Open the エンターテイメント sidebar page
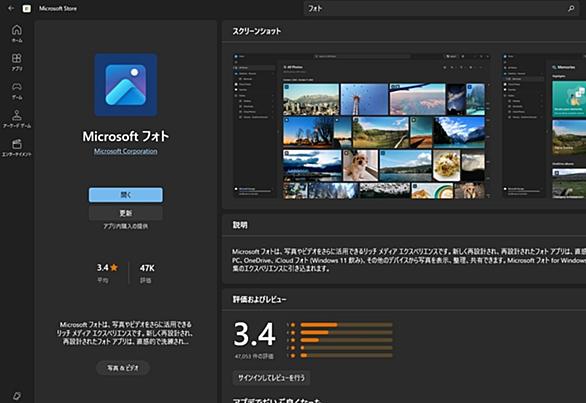The width and height of the screenshot is (586, 403). click(x=17, y=148)
